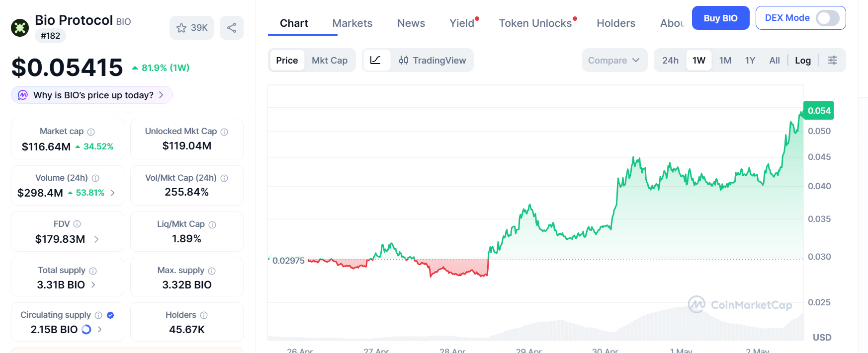
Task: Expand Total supply details chevron
Action: pos(93,284)
